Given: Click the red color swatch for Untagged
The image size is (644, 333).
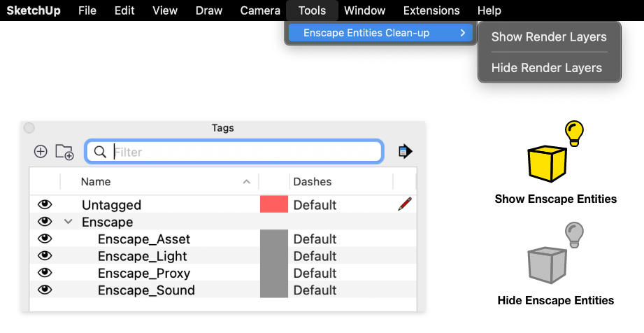Looking at the screenshot, I should (x=273, y=204).
